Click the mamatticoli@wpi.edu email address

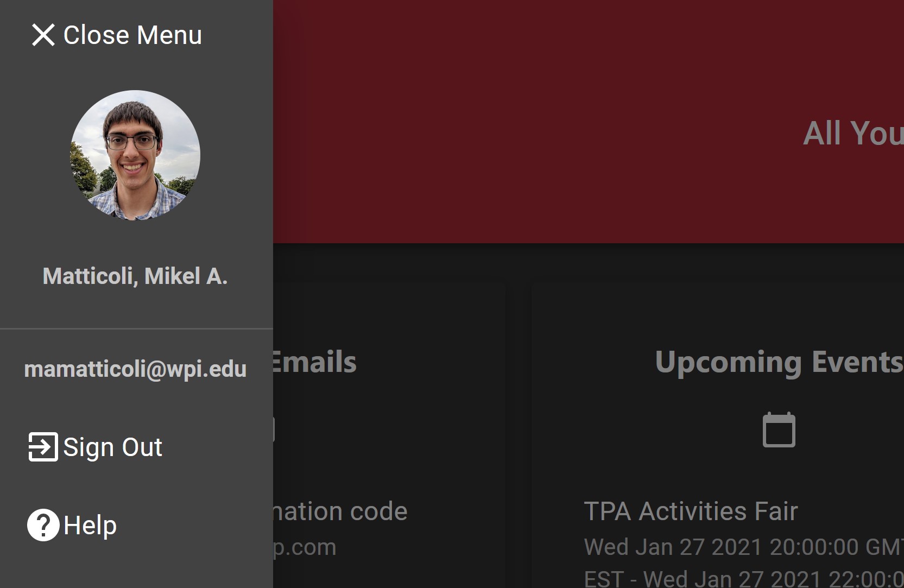135,369
